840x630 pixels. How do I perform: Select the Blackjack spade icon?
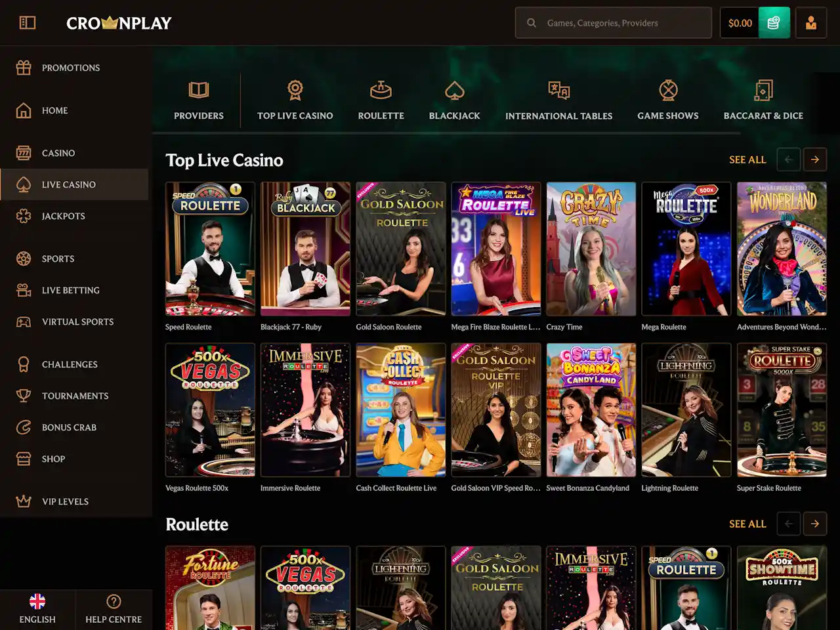pos(454,90)
